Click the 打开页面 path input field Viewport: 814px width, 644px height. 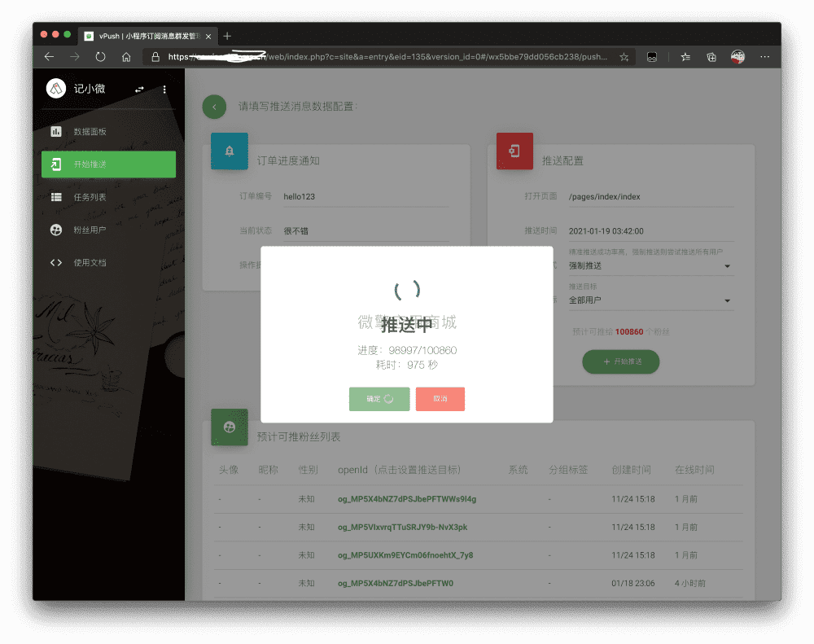[x=651, y=197]
